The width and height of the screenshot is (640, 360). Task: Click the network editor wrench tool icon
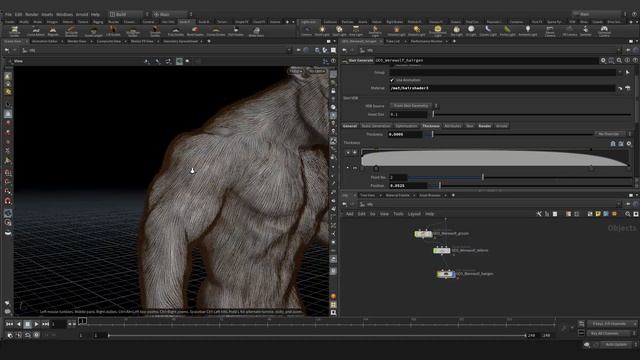click(x=539, y=214)
